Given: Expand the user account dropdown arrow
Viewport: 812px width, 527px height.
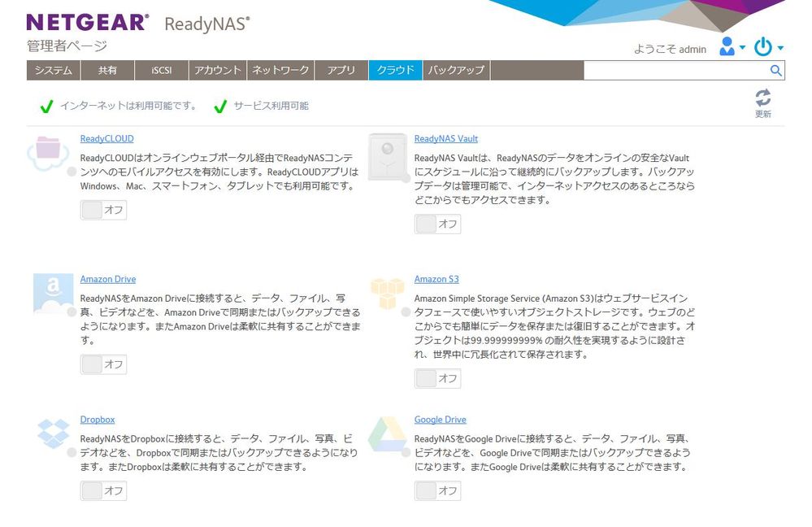Looking at the screenshot, I should [742, 48].
